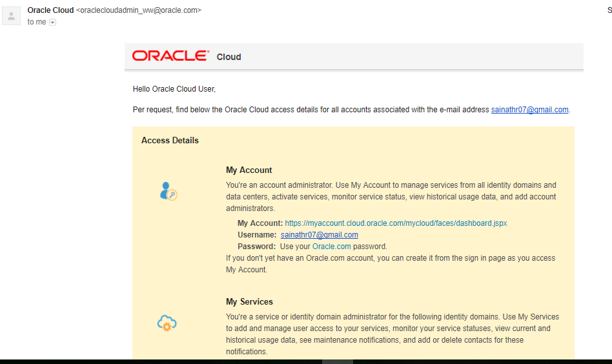Click the My Account user key icon

(x=168, y=191)
